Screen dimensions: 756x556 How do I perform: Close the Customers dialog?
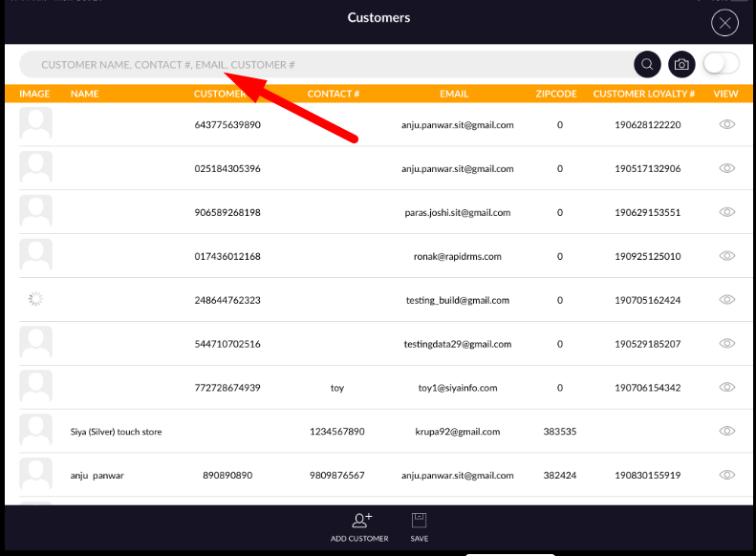tap(725, 23)
